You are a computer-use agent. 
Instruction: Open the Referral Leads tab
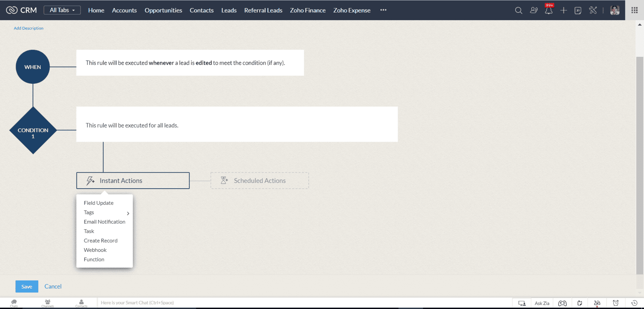263,10
